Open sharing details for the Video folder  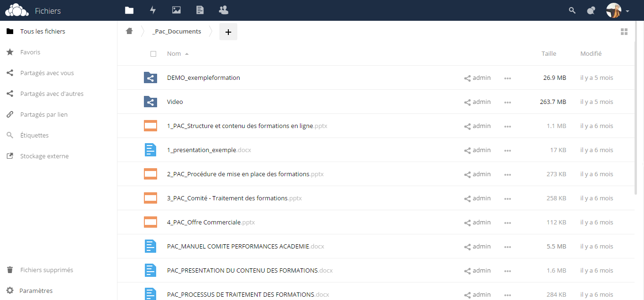point(477,102)
